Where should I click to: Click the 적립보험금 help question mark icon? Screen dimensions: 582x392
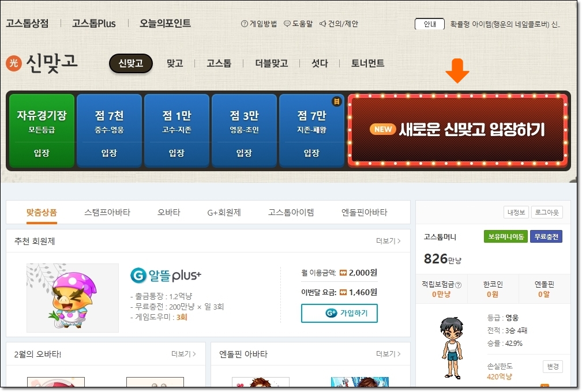(459, 285)
